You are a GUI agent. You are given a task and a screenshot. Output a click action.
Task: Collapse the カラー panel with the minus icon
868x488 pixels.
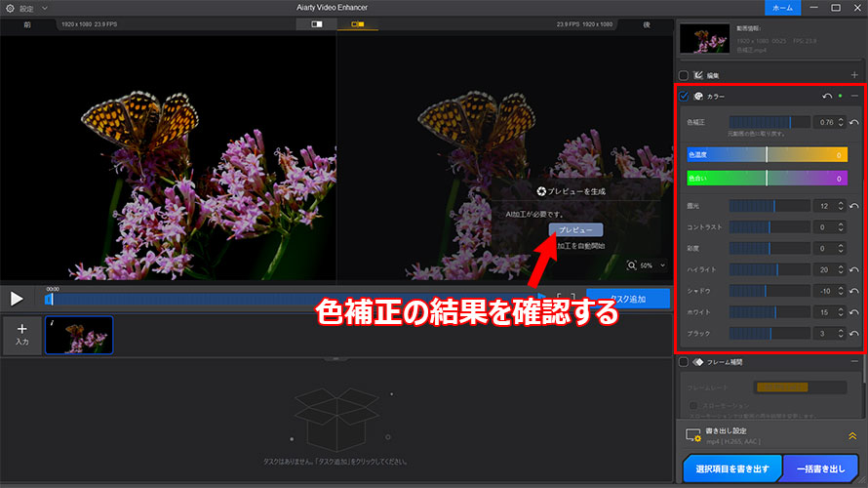[x=854, y=97]
